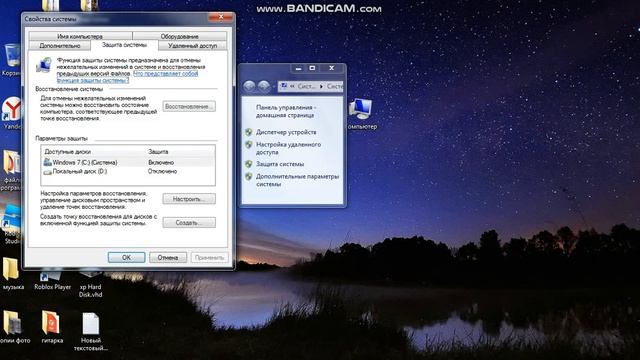Click Forward arrow in Control Panel window

[x=264, y=86]
